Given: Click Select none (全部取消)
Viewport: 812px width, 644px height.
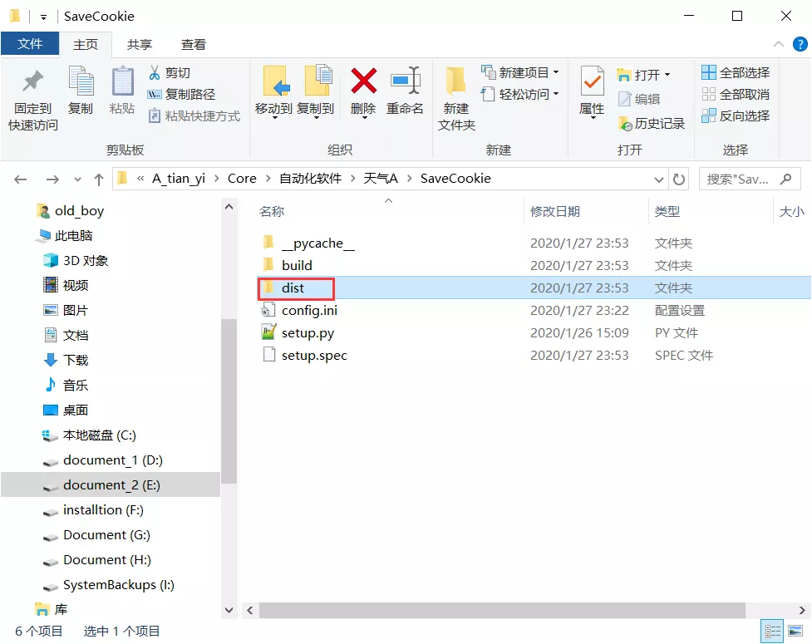Looking at the screenshot, I should [736, 94].
